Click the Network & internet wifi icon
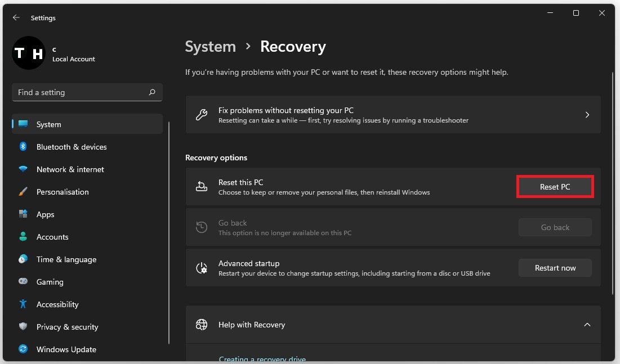This screenshot has width=620, height=364. pos(23,169)
